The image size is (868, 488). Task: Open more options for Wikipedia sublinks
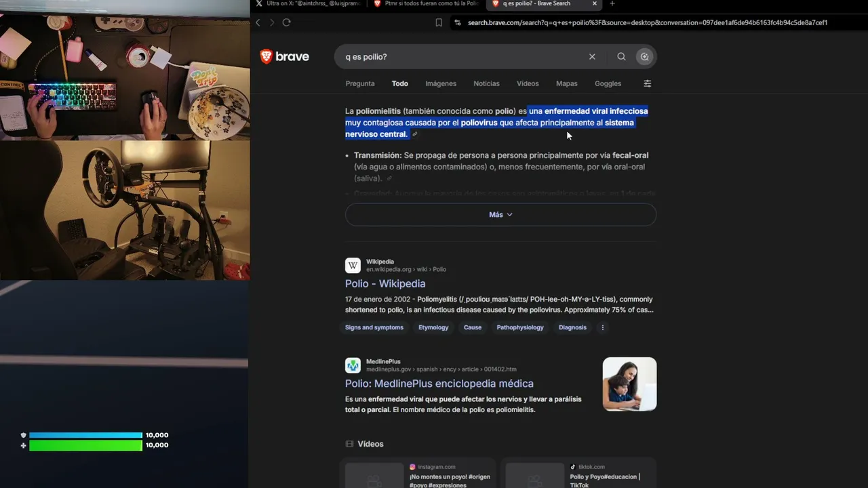602,327
